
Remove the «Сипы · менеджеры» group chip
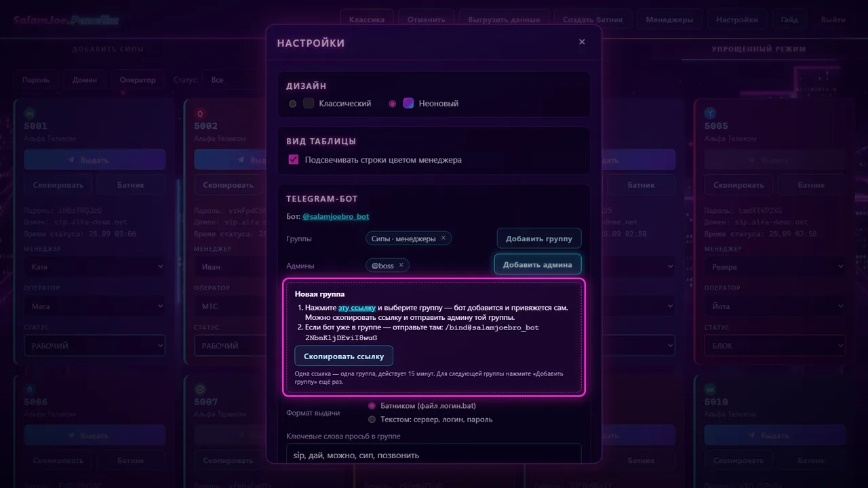pos(443,239)
